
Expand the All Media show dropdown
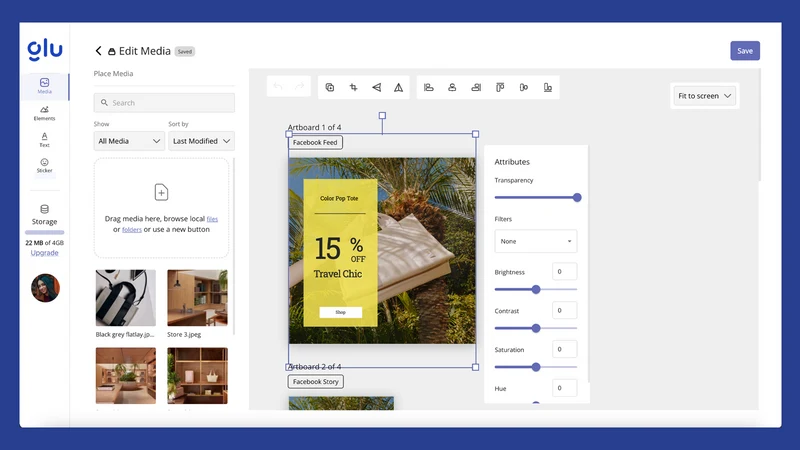(x=129, y=141)
